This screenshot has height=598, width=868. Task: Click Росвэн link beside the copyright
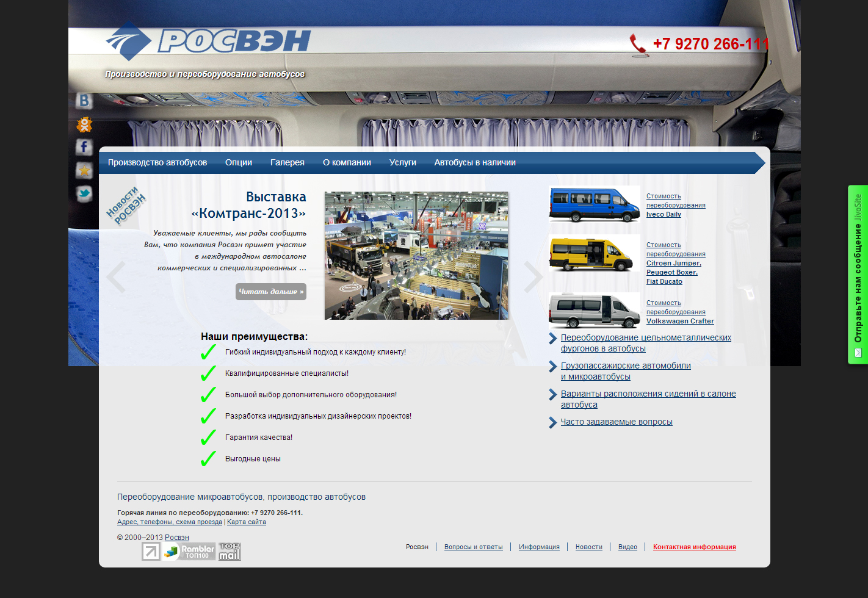pyautogui.click(x=177, y=538)
